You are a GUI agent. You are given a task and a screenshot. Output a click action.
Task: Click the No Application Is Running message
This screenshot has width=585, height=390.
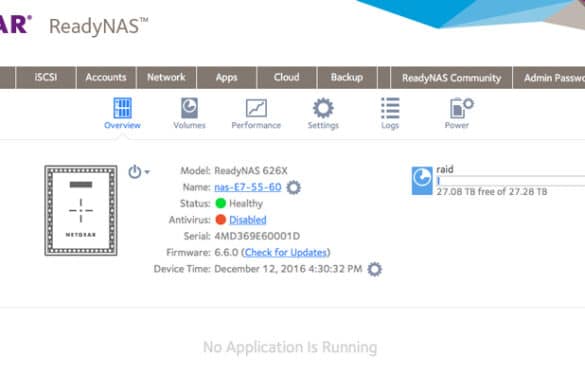tap(290, 347)
